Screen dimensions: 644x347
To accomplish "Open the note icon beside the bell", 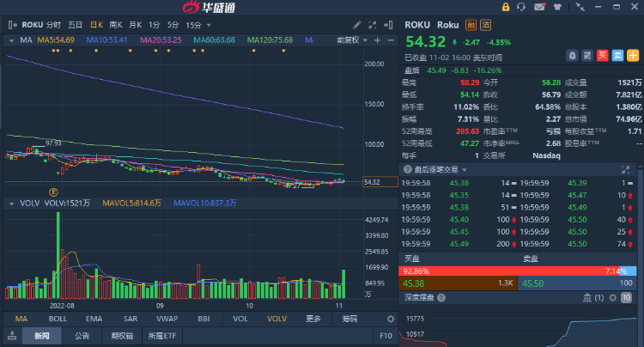I will click(587, 56).
